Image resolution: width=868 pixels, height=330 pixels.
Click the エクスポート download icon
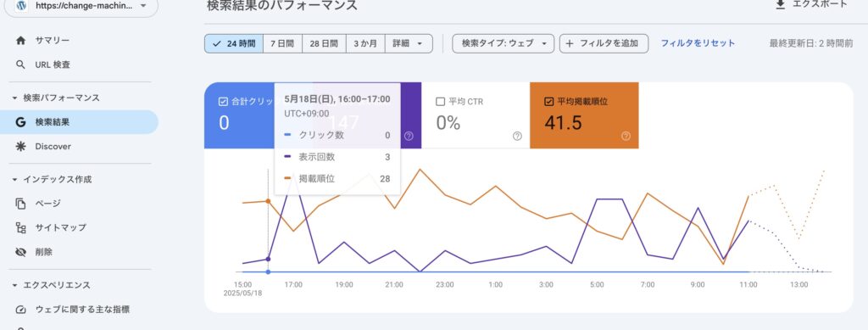click(781, 4)
